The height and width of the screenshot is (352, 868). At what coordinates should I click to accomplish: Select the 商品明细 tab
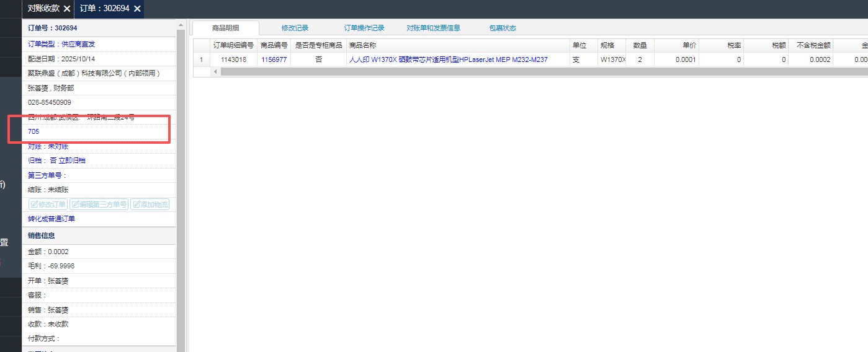tap(225, 28)
